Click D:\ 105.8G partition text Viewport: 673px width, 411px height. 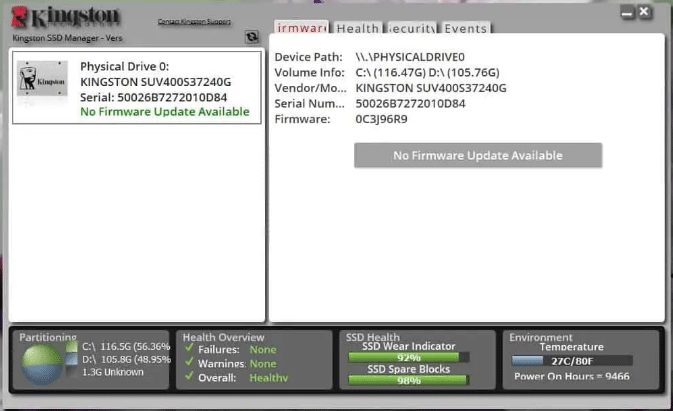[126, 359]
